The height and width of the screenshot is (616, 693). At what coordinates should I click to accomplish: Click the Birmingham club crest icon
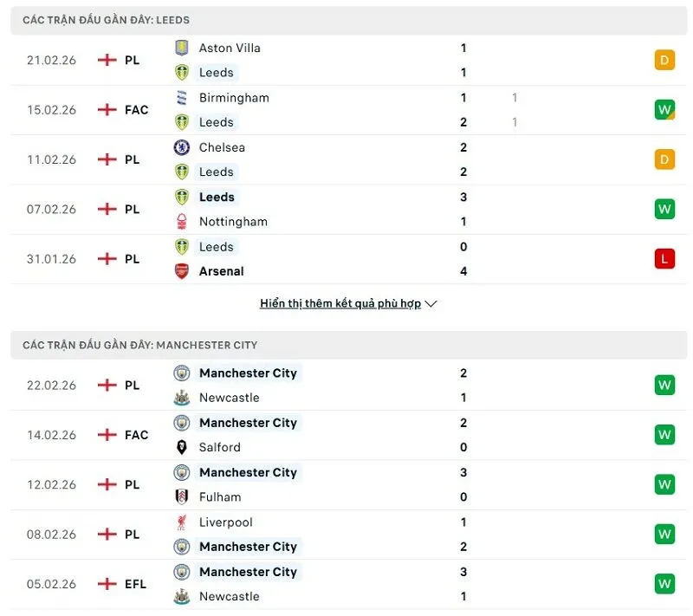182,98
